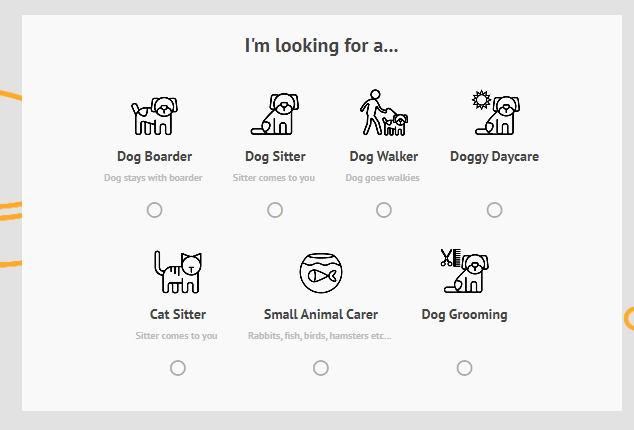Click the Small Animal Carer fishbowl icon
This screenshot has height=430, width=634.
click(x=320, y=271)
